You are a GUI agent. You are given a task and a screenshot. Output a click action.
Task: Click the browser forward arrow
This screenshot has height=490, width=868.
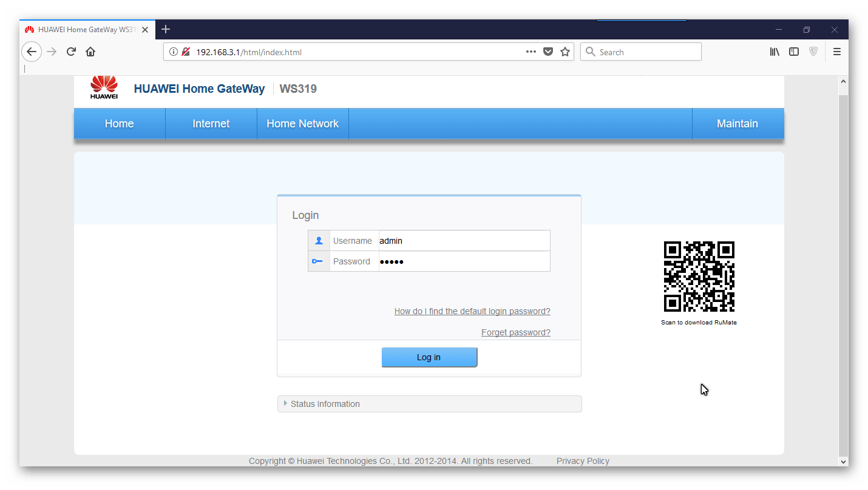52,52
